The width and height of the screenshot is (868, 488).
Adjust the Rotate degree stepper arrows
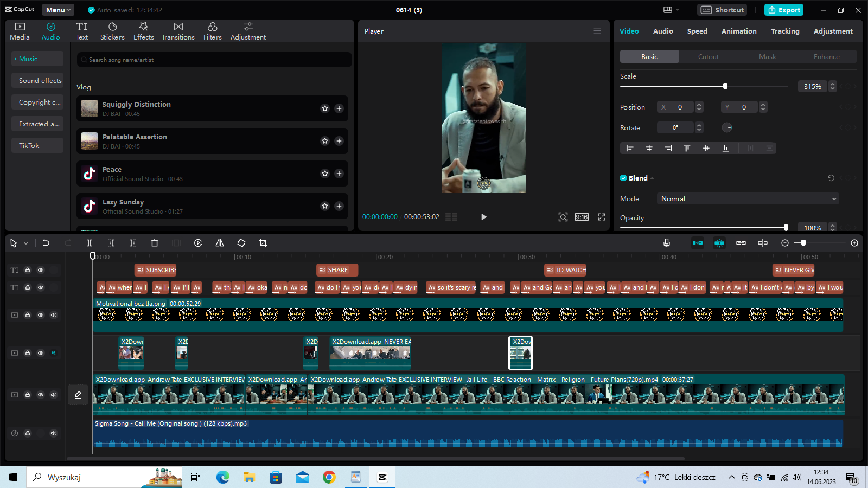point(699,128)
